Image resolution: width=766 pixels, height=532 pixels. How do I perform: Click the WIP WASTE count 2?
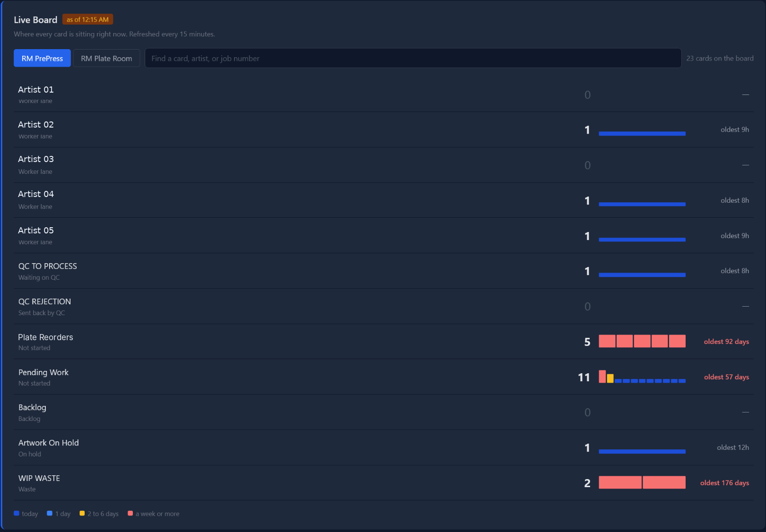coord(587,483)
